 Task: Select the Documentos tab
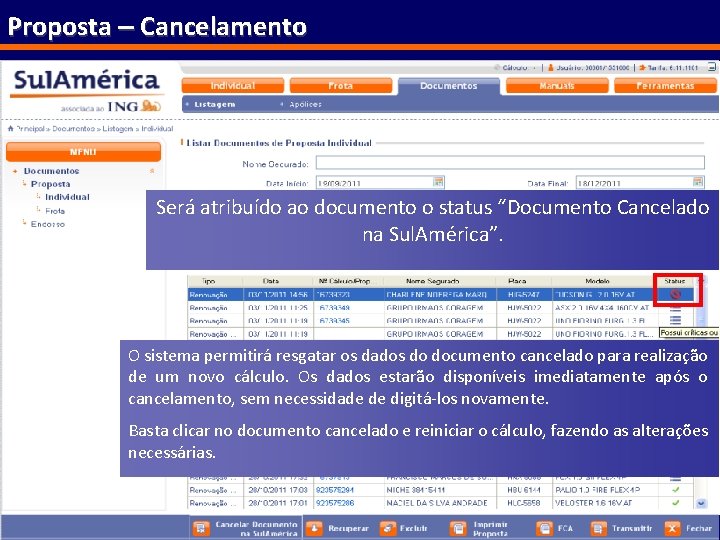(x=449, y=86)
